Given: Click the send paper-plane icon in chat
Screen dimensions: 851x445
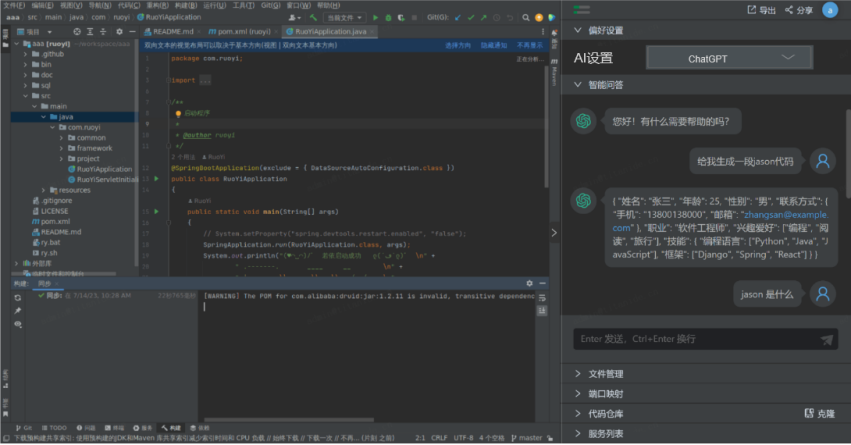Looking at the screenshot, I should coord(827,339).
